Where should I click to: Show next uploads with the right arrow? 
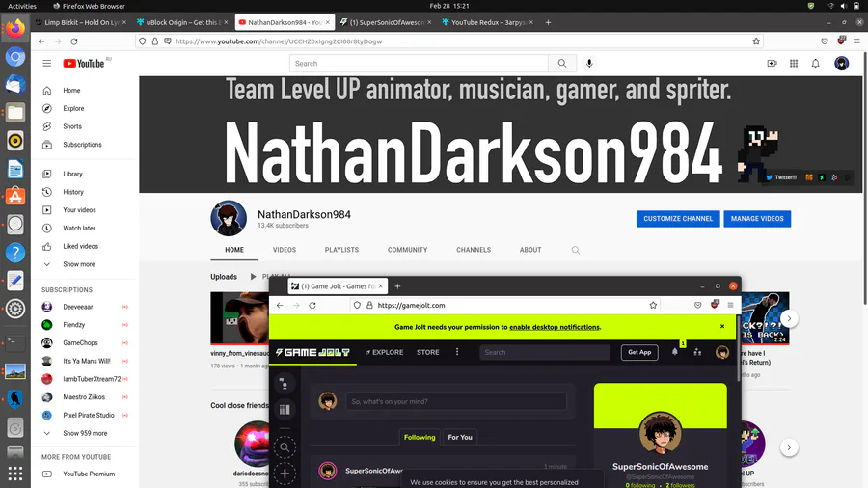(789, 318)
